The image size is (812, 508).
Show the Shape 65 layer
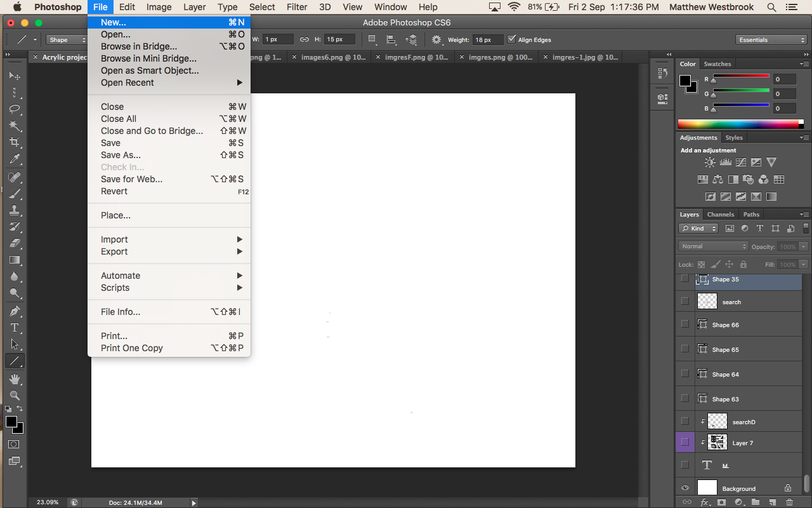point(684,349)
